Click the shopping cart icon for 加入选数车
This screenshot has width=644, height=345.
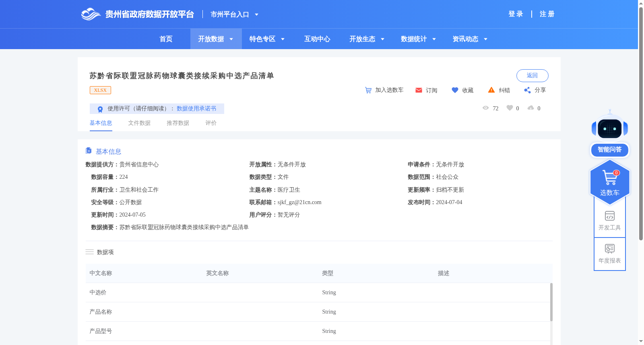pyautogui.click(x=368, y=90)
